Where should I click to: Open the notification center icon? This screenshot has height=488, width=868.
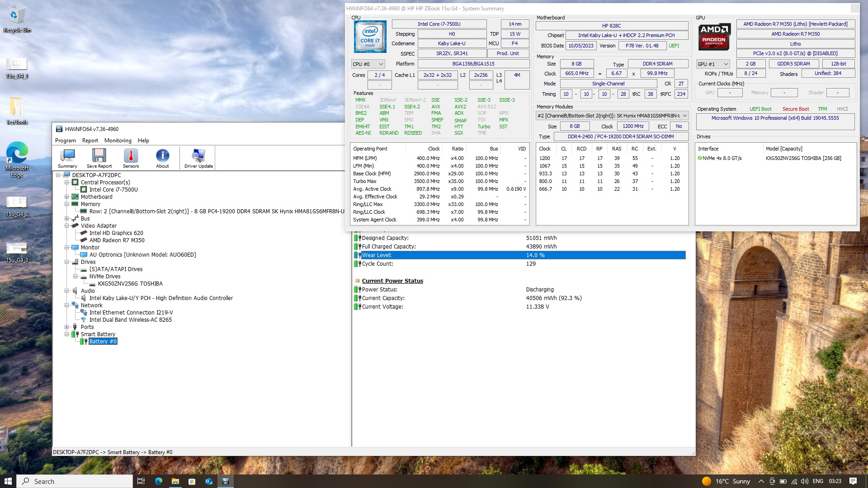(853, 481)
